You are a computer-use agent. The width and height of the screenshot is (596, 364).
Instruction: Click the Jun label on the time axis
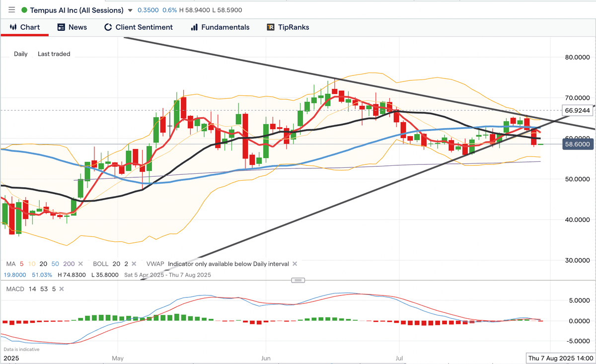click(x=266, y=358)
